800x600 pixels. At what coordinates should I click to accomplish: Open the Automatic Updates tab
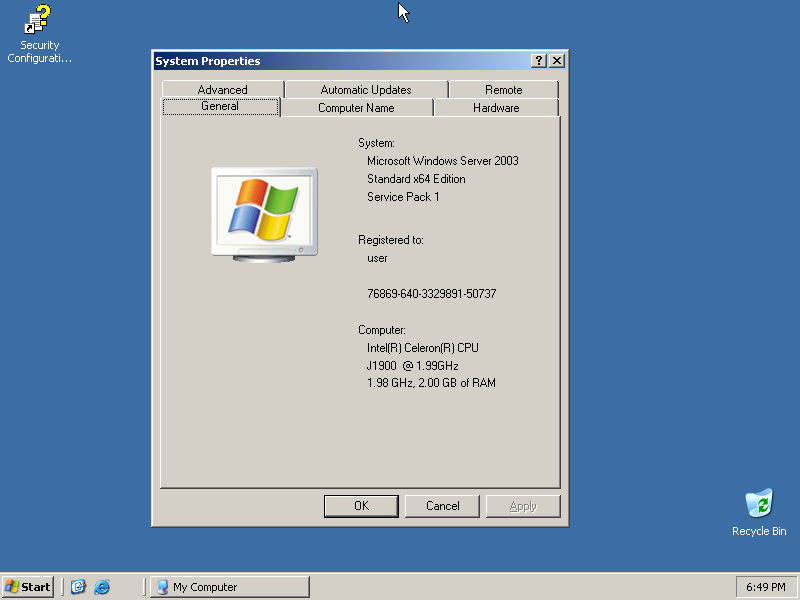click(366, 90)
